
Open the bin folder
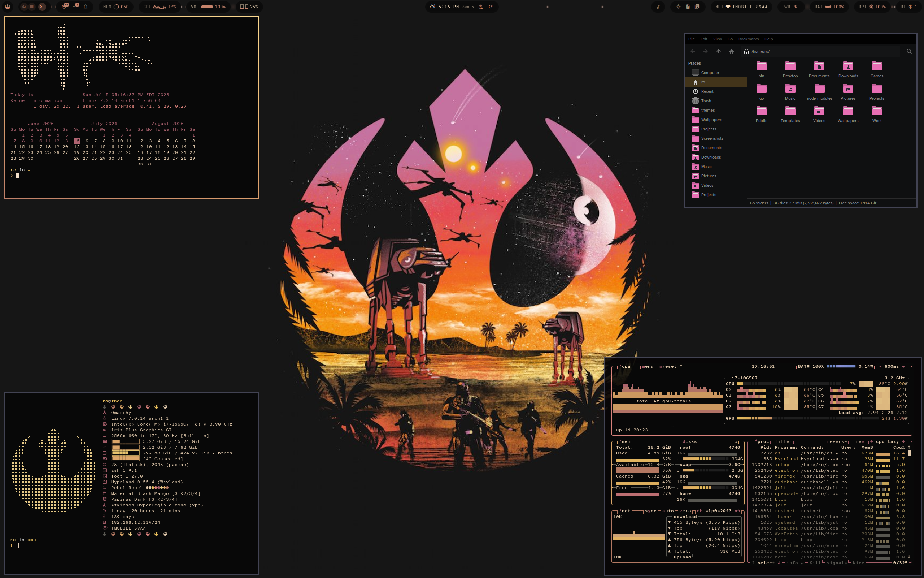click(x=761, y=70)
